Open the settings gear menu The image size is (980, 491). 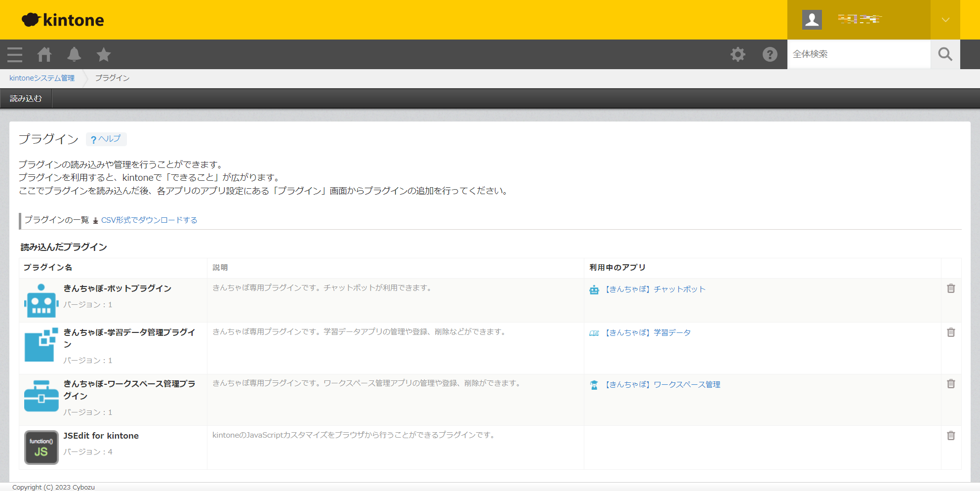(x=738, y=54)
